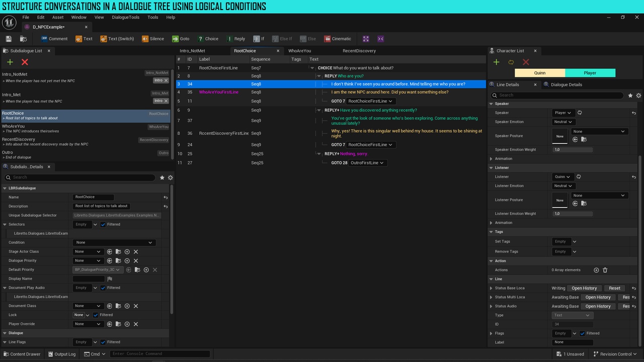The image size is (644, 362).
Task: Open the Condition dropdown
Action: 114,242
